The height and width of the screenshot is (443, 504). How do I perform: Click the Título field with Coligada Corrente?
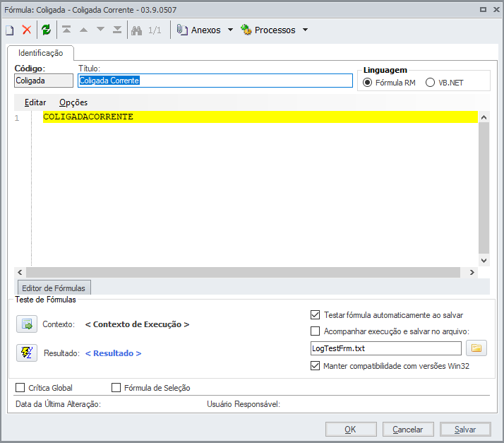click(x=215, y=81)
